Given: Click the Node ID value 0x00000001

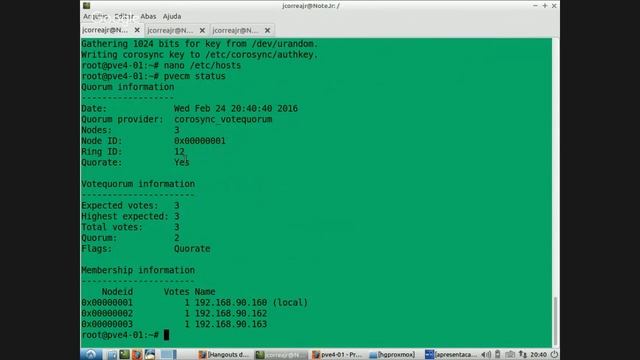Looking at the screenshot, I should tap(200, 141).
